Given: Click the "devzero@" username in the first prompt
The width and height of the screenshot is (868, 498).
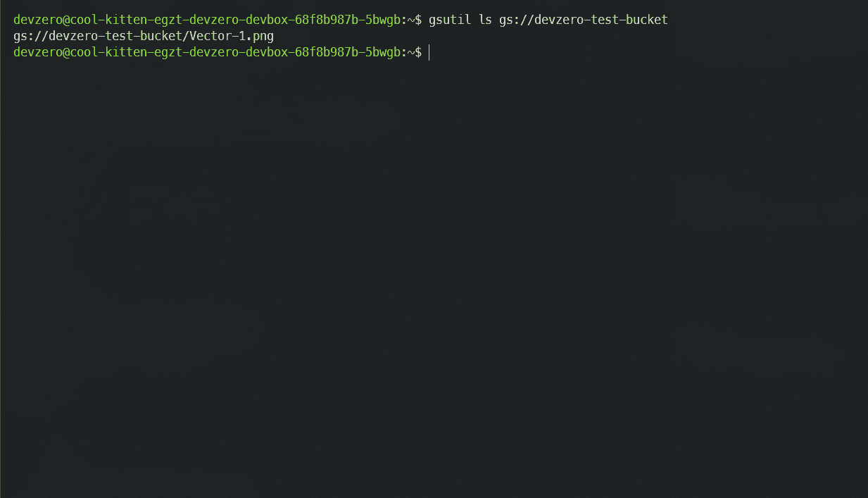Looking at the screenshot, I should [x=42, y=20].
